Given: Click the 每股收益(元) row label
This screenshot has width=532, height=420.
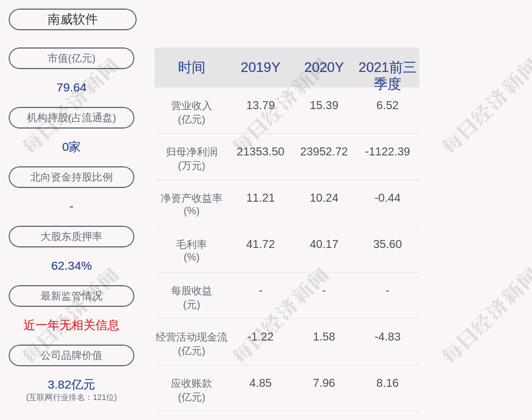Looking at the screenshot, I should click(x=192, y=297).
